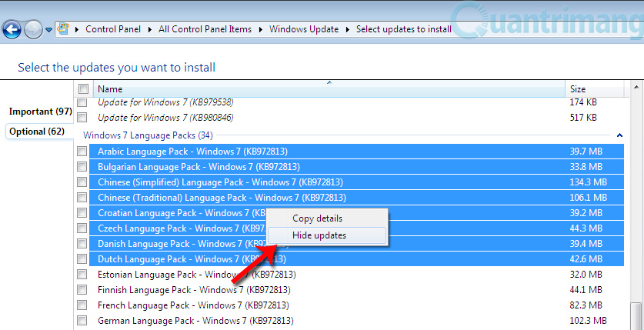Click the Back navigation arrow button
This screenshot has width=644, height=330.
(12, 29)
